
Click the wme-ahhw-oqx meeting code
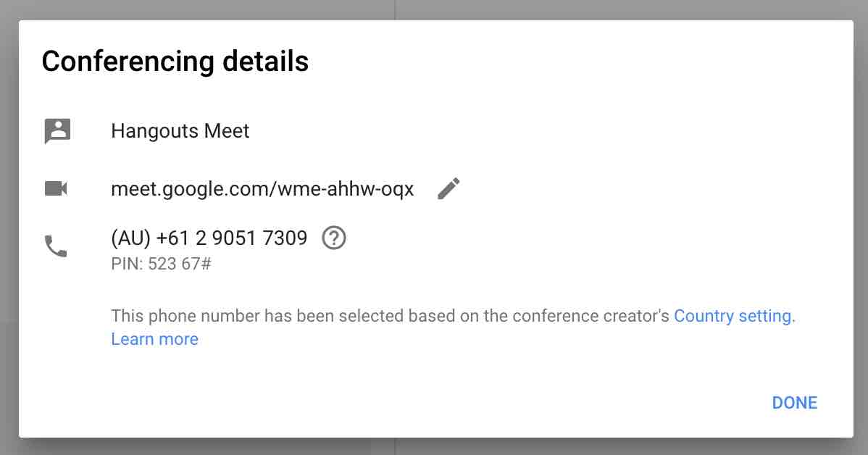(x=346, y=189)
